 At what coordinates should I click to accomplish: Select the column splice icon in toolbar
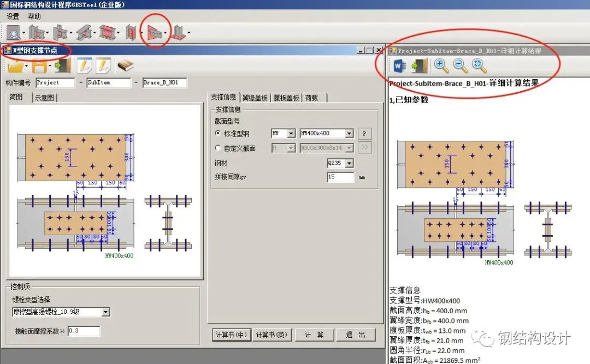click(131, 33)
